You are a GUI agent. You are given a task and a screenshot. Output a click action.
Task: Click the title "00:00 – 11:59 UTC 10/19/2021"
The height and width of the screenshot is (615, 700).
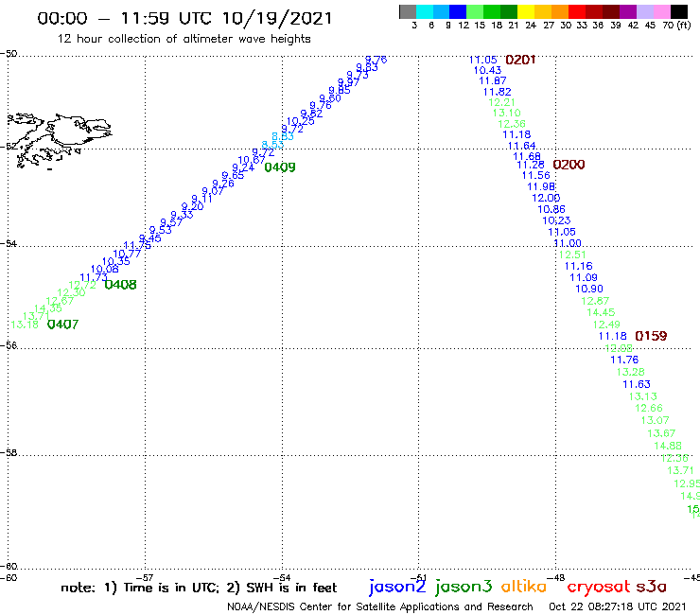[184, 18]
